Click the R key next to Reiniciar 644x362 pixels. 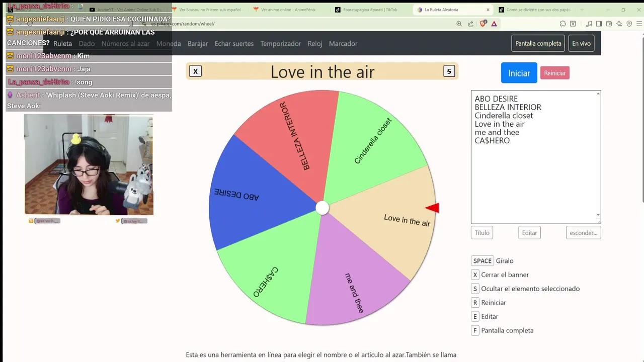click(475, 303)
